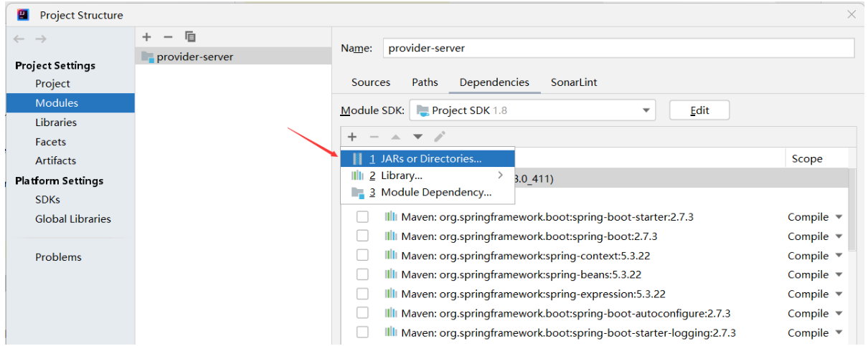This screenshot has width=868, height=346.
Task: Click the dependencies list vertical scrollbar
Action: point(852,211)
